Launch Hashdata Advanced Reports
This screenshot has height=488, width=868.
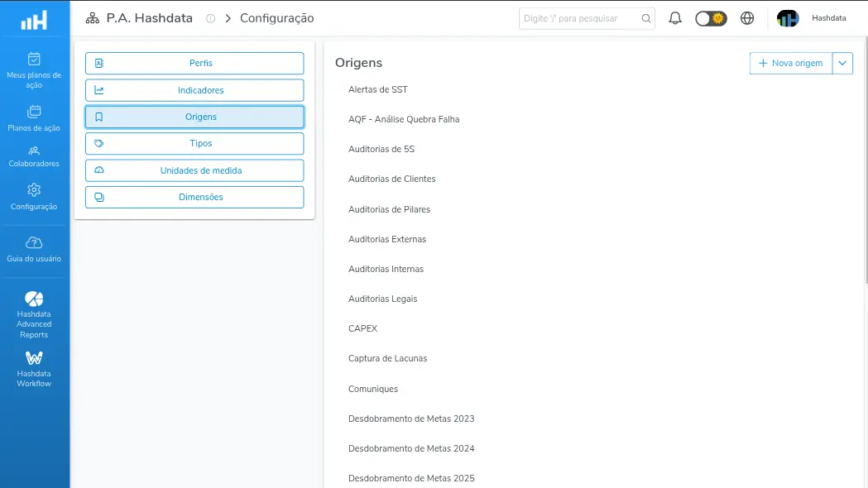(x=34, y=315)
